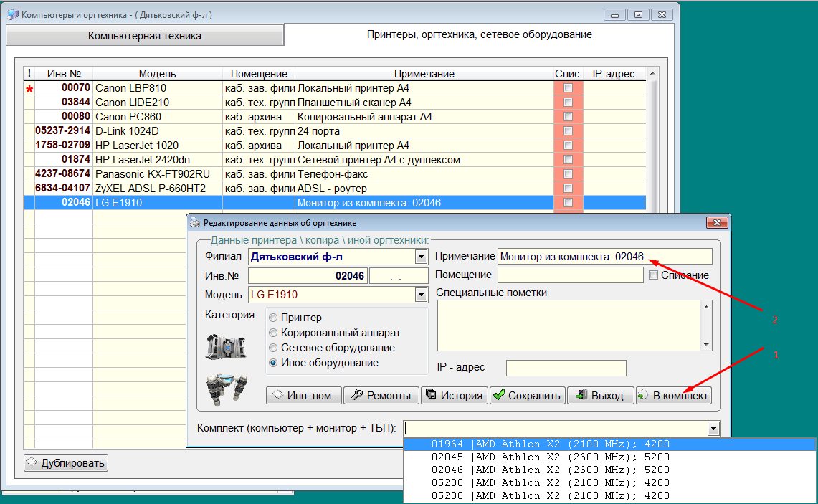Enable the Списание checkbox in the edit dialog
Screen dimensions: 818x504
click(x=653, y=275)
